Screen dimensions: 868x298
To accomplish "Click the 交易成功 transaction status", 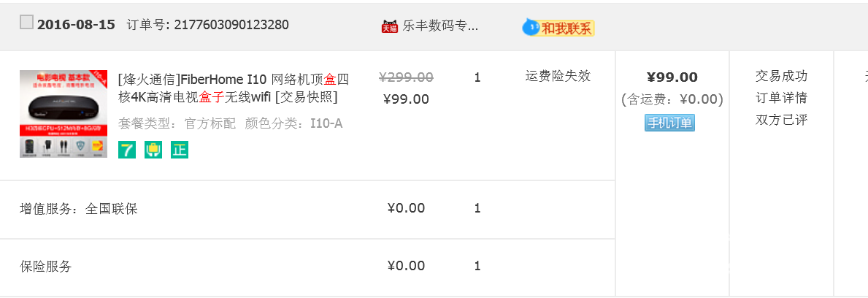I will [x=781, y=76].
